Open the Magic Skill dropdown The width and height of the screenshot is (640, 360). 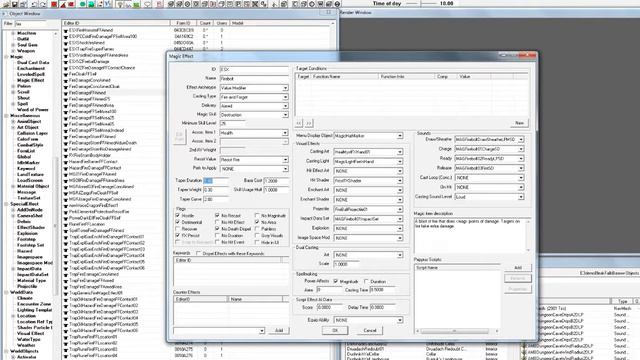[x=285, y=115]
